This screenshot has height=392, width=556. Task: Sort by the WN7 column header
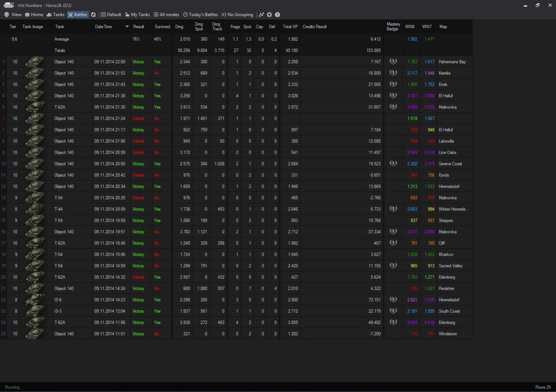[427, 27]
